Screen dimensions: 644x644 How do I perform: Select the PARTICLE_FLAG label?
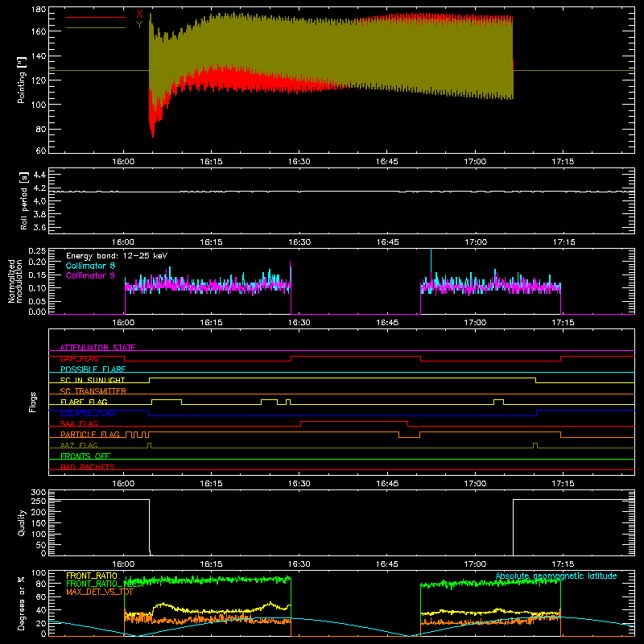(90, 435)
